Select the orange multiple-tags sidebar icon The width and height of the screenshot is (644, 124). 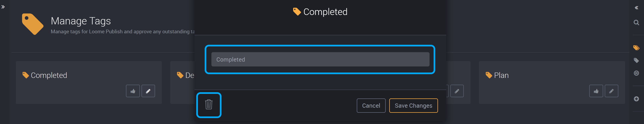(636, 48)
